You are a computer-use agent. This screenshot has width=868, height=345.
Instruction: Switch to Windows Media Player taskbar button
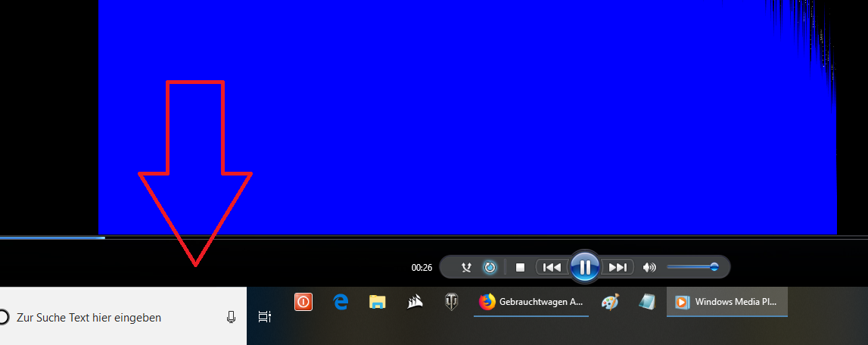point(726,302)
